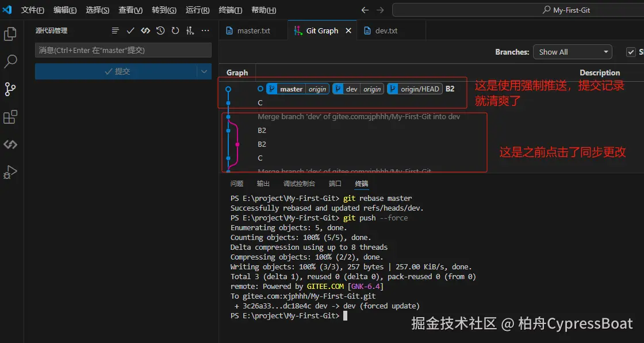Open the 转到(G) menu
The width and height of the screenshot is (644, 343).
(164, 10)
